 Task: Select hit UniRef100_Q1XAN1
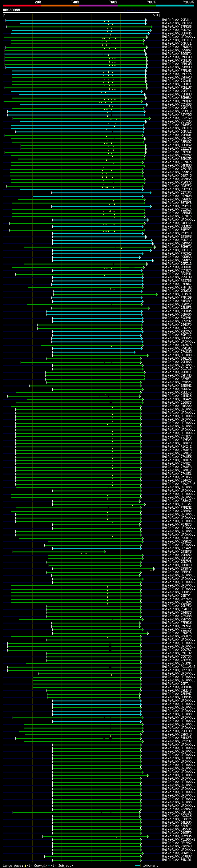coord(177,81)
